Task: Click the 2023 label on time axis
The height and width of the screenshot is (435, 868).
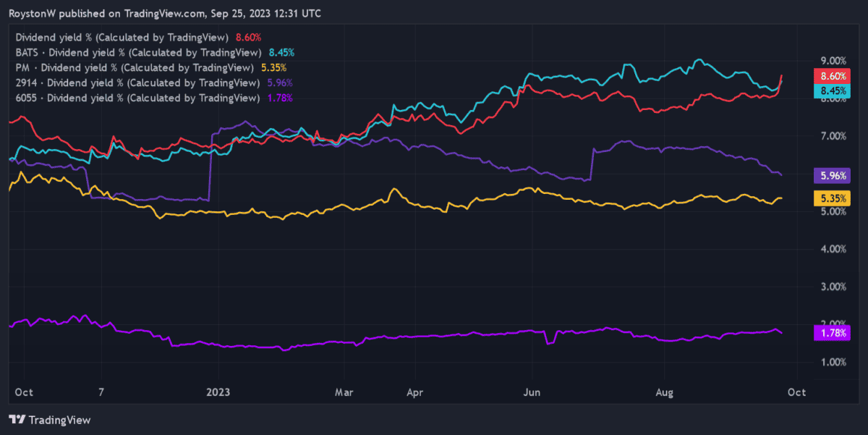Action: tap(218, 392)
